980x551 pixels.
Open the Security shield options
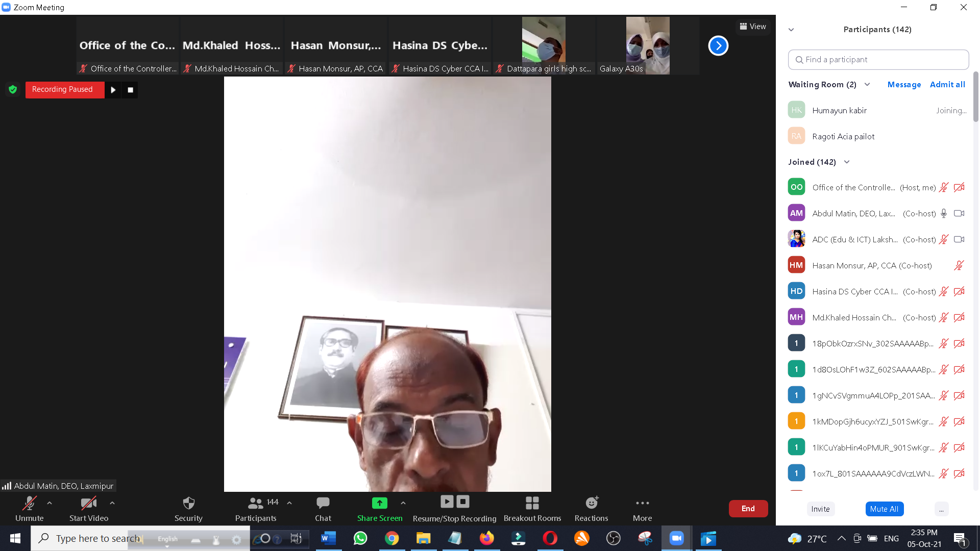[188, 503]
